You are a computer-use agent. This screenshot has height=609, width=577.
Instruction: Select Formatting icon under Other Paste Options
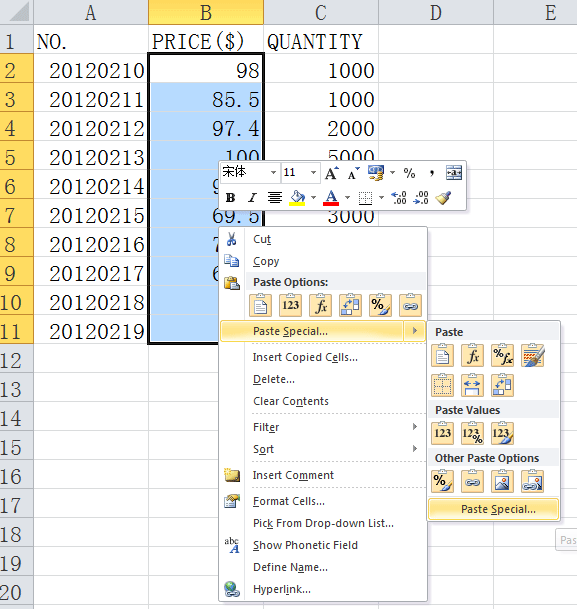point(442,482)
